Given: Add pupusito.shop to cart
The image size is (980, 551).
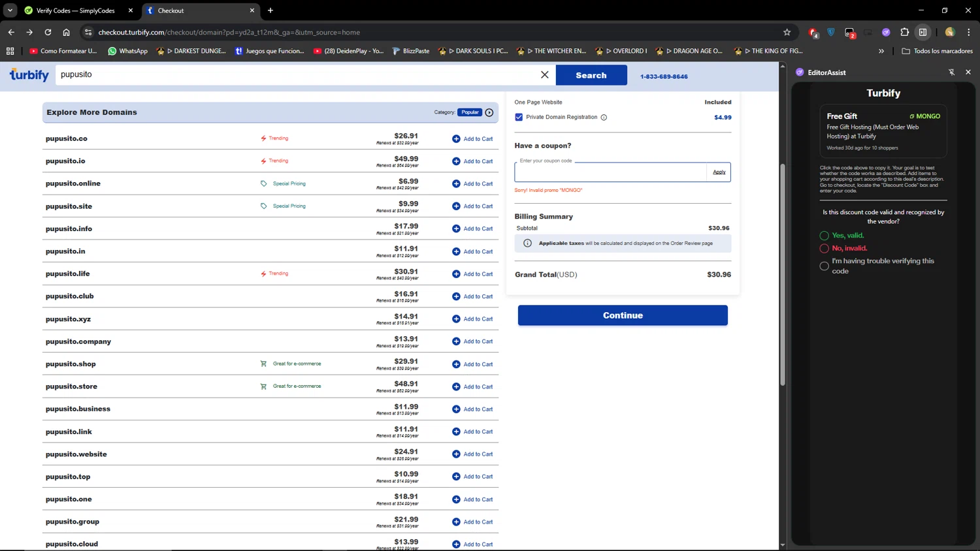Looking at the screenshot, I should [x=472, y=364].
